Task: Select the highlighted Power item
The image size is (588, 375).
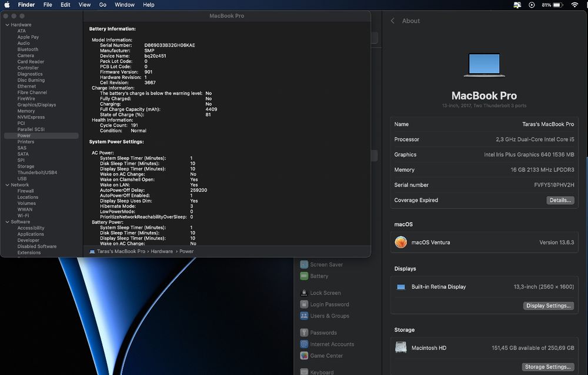Action: tap(41, 135)
